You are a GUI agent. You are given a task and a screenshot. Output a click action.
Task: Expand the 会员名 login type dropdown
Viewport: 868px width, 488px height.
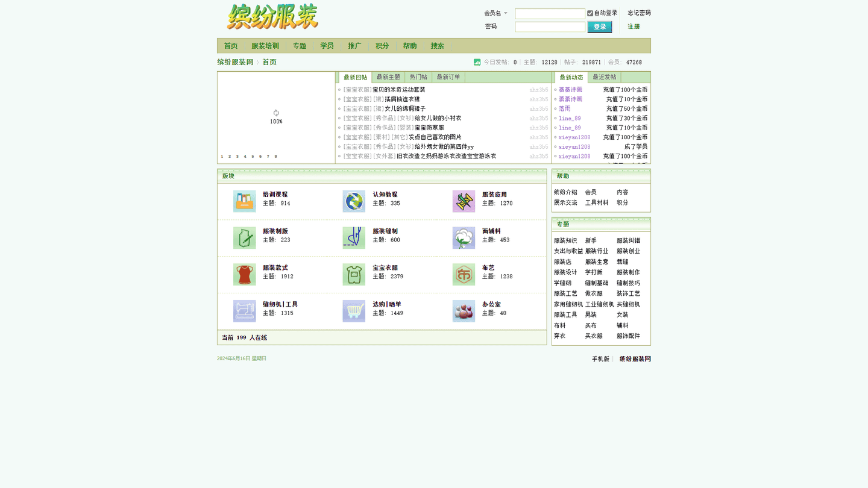(496, 13)
